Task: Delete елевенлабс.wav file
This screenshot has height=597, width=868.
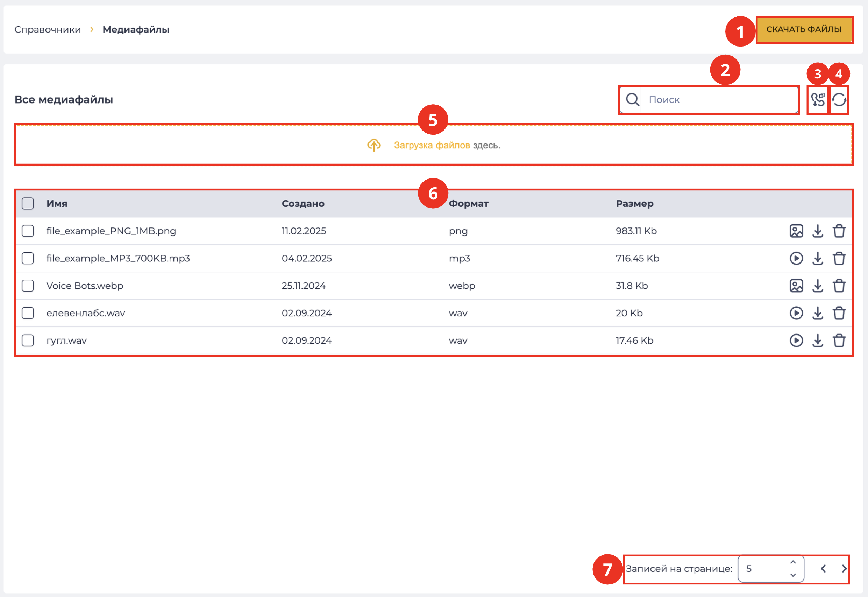Action: (x=839, y=313)
